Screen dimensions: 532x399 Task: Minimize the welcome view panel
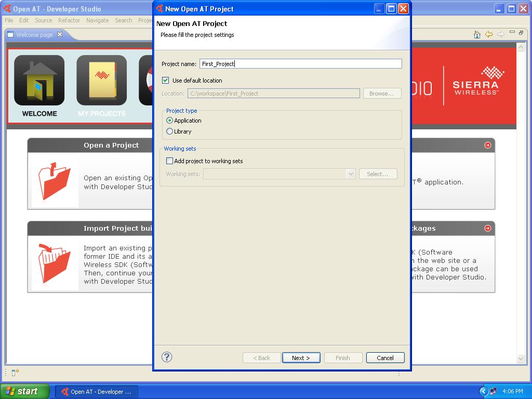pos(512,32)
